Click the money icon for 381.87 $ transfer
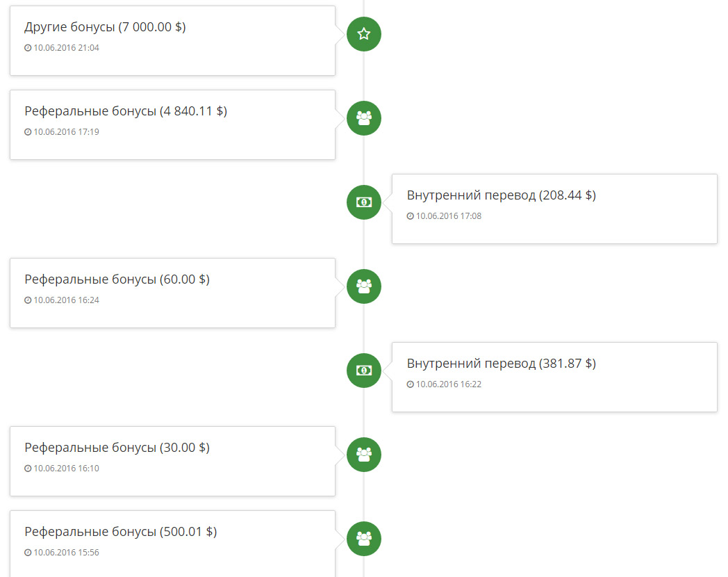The image size is (728, 577). pyautogui.click(x=364, y=371)
